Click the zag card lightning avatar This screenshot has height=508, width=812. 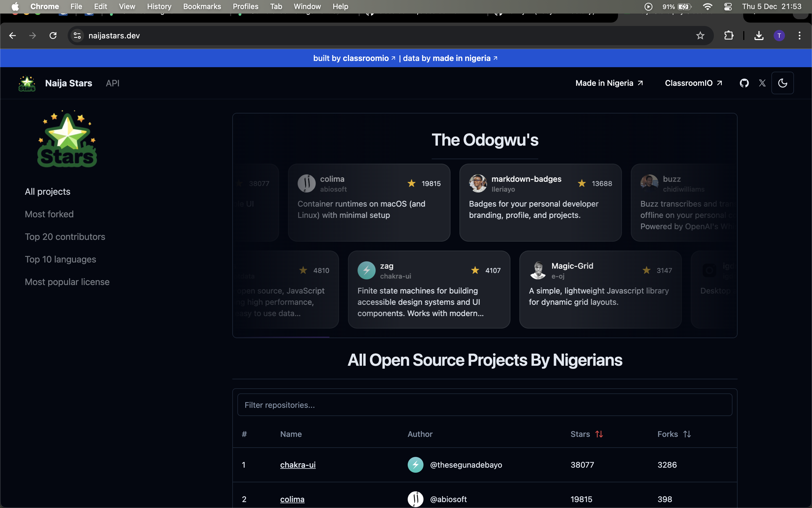(x=367, y=270)
